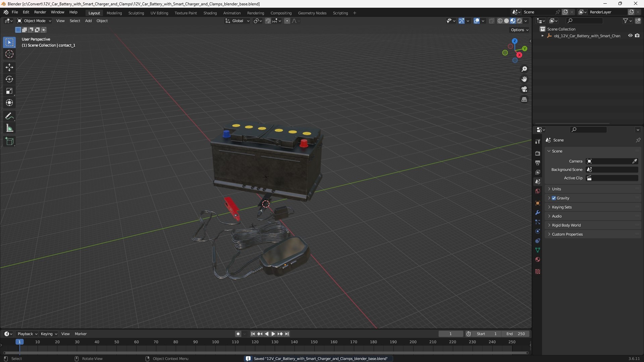The height and width of the screenshot is (362, 644).
Task: Click the zoom view magnifier icon
Action: [524, 69]
